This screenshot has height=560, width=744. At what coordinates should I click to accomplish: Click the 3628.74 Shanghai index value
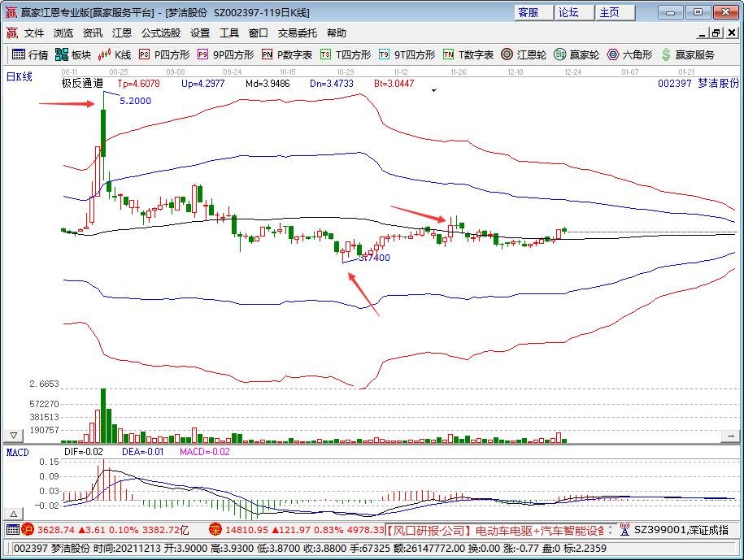pyautogui.click(x=56, y=530)
